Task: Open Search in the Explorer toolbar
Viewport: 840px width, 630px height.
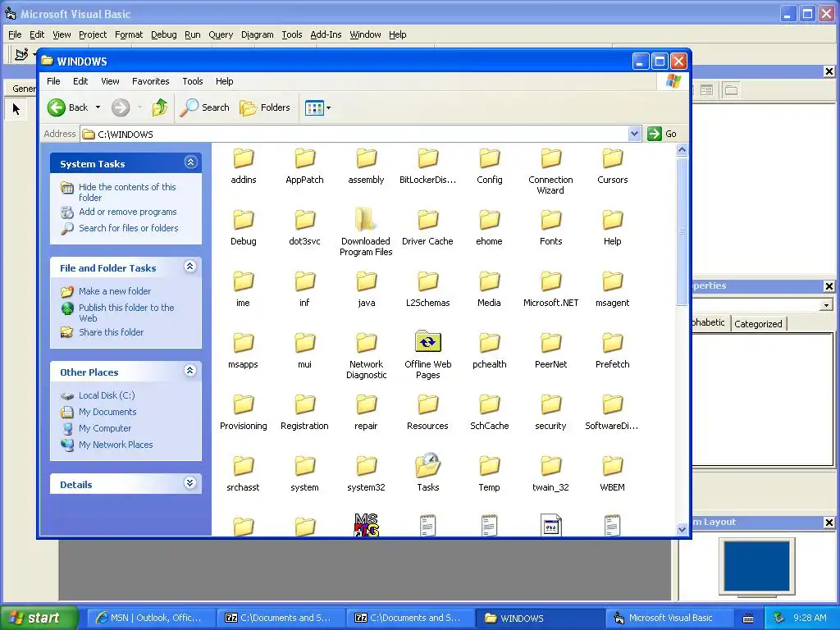Action: point(204,107)
